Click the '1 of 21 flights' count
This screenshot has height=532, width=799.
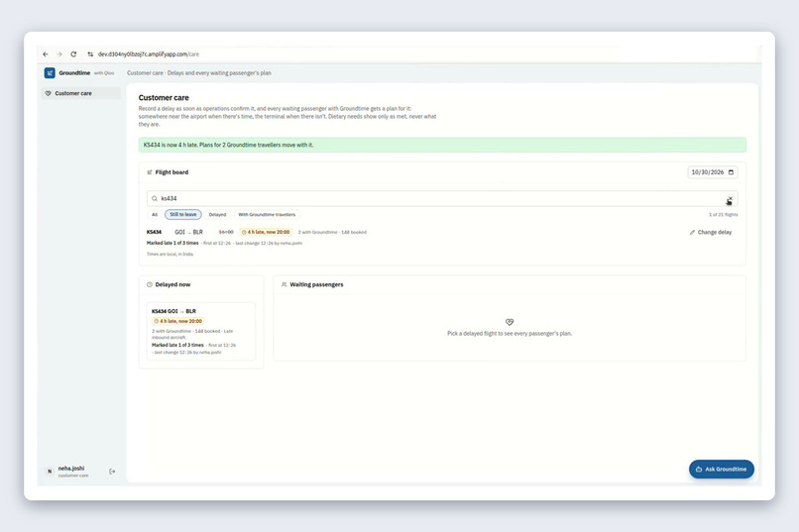(723, 215)
